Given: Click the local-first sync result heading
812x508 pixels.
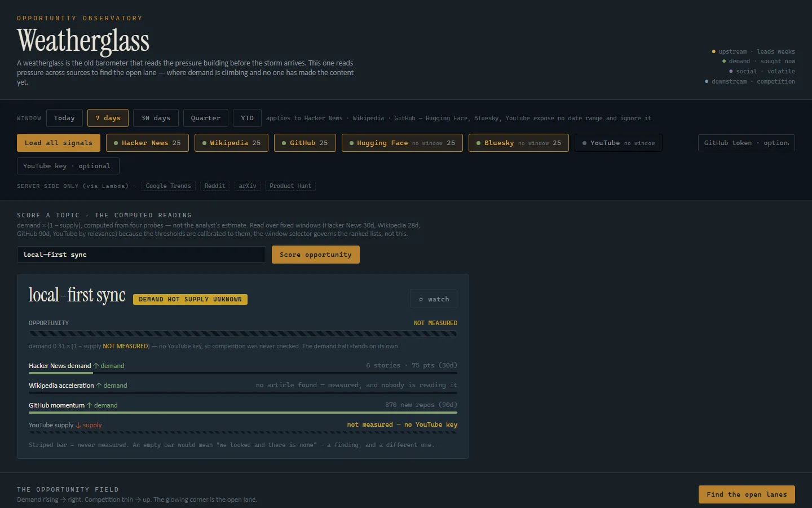Looking at the screenshot, I should point(77,295).
